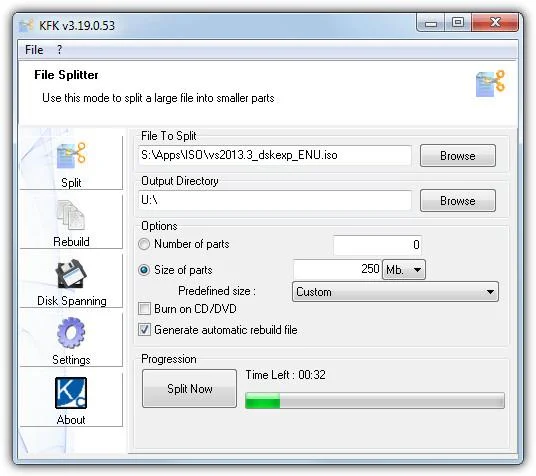Browse for the output directory

click(458, 201)
